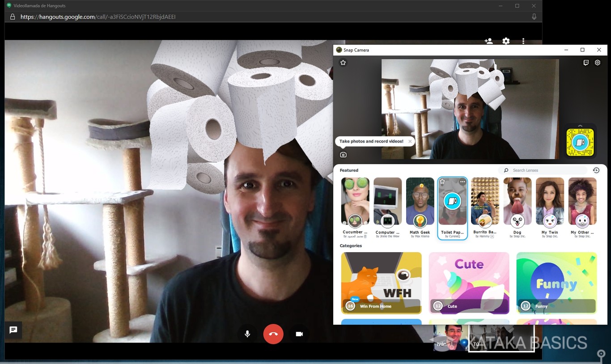Click the voice input mic in the address bar
Screen dimensions: 611x364
(534, 17)
